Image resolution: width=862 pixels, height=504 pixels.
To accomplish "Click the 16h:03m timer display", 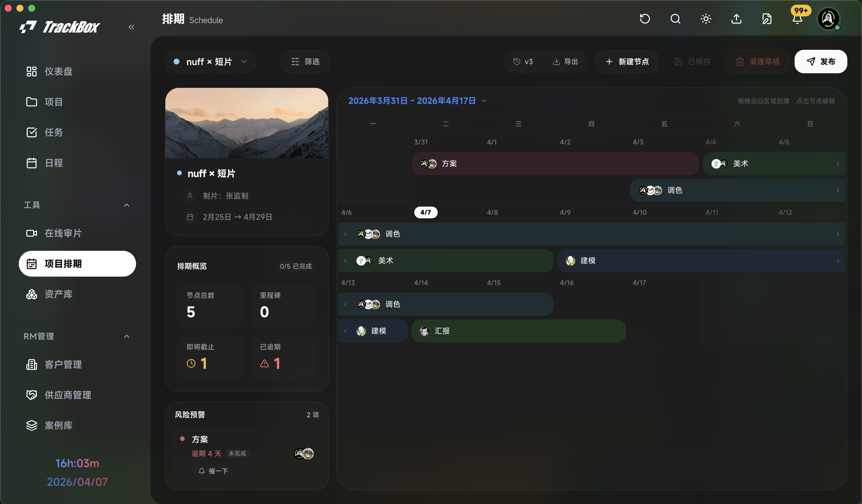I will point(77,464).
